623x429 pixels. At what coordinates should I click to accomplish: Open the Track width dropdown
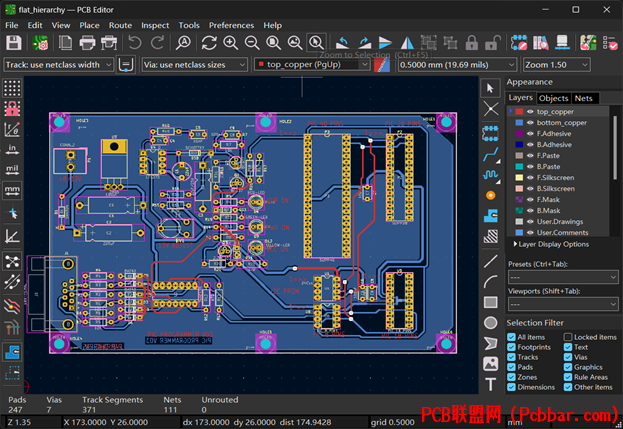[58, 64]
